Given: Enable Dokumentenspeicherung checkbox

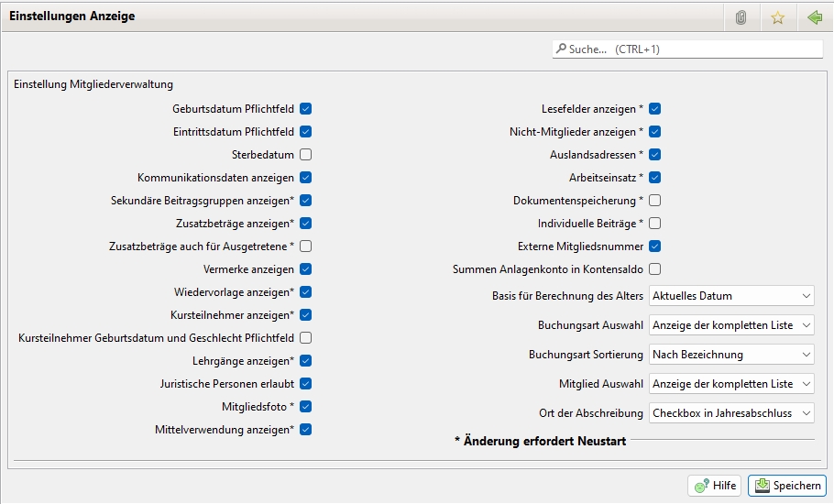Looking at the screenshot, I should (x=654, y=201).
